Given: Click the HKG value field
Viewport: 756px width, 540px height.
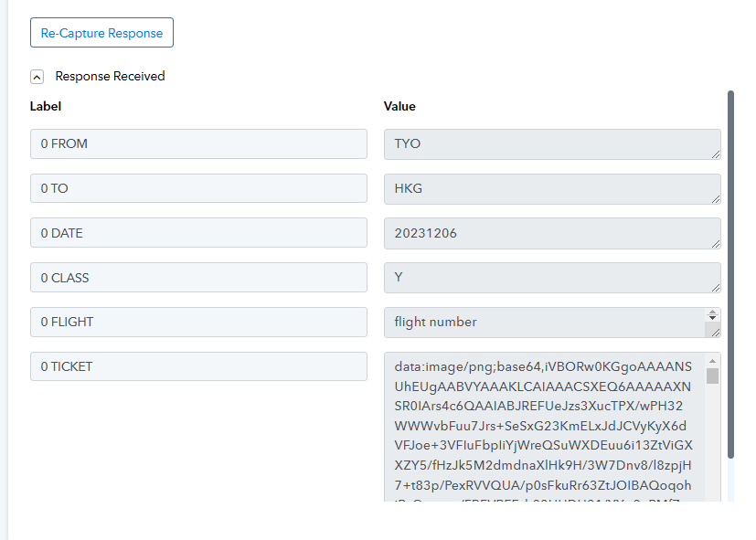Looking at the screenshot, I should click(x=552, y=189).
